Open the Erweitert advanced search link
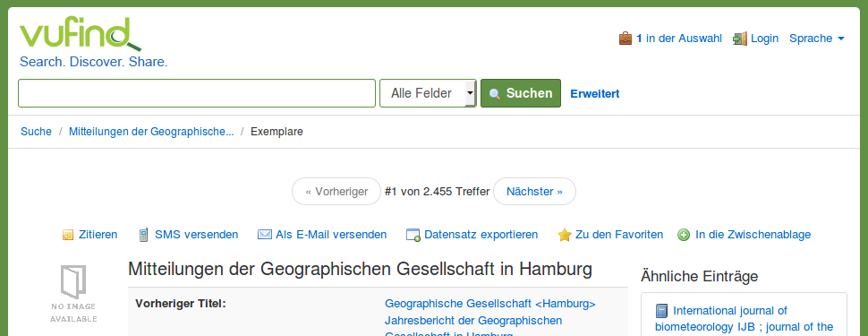868x336 pixels. pyautogui.click(x=594, y=94)
